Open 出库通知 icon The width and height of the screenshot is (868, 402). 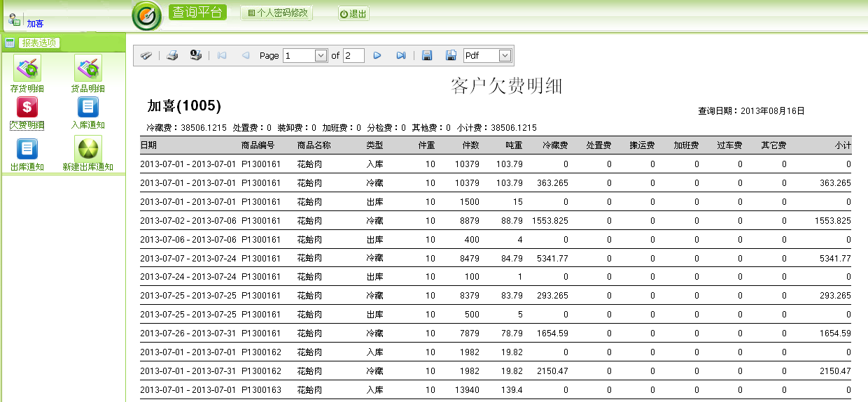pos(27,149)
